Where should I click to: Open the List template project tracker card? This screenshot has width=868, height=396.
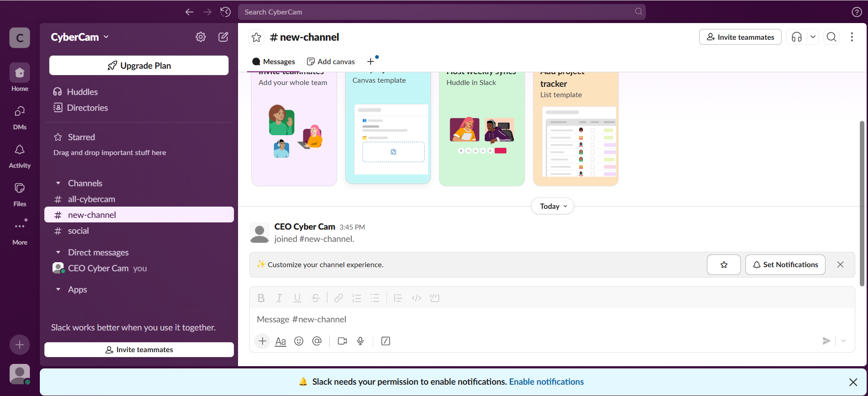(x=576, y=129)
